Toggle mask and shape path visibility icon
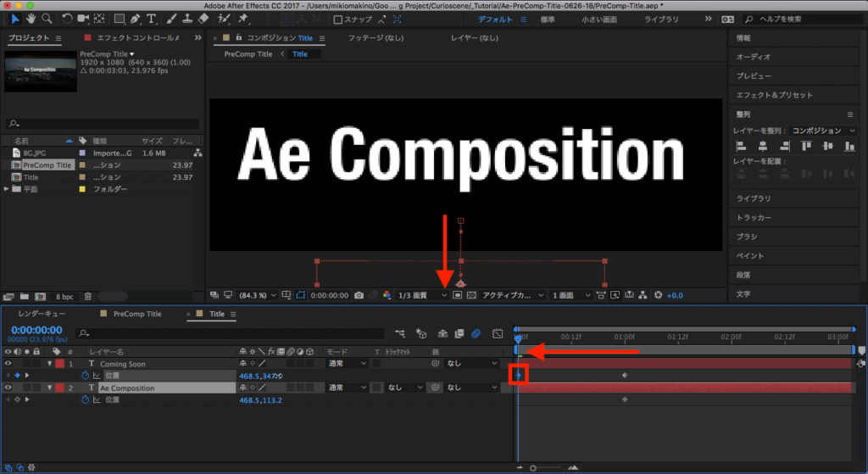Viewport: 868px width, 474px height. pos(300,295)
